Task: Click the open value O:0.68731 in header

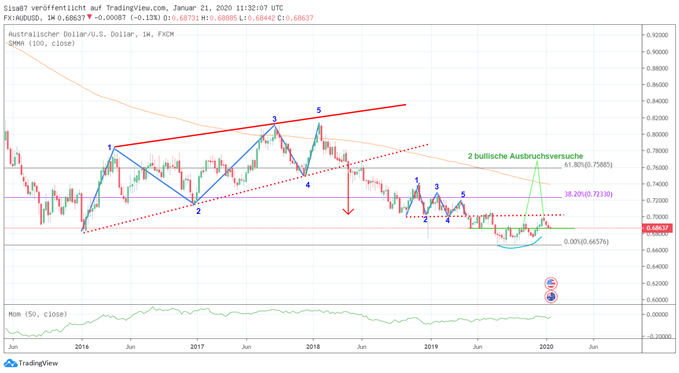Action: point(181,18)
